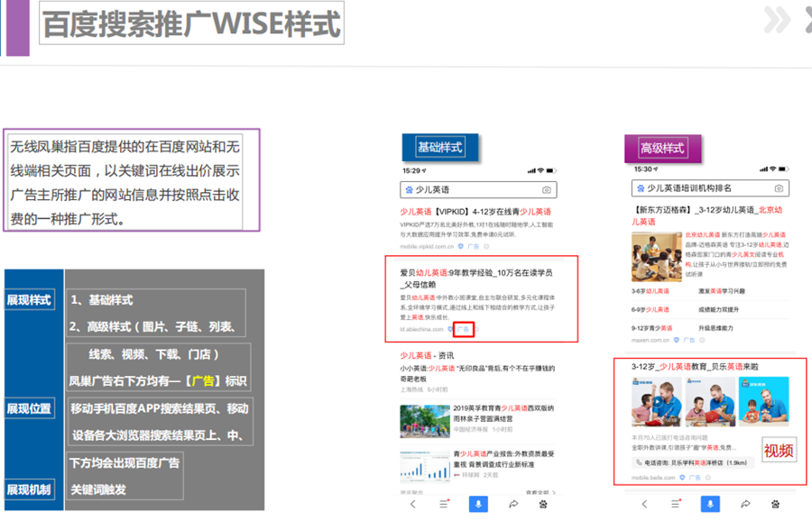Click the 少儿英语培训机构排名 search field
This screenshot has width=812, height=521.
point(697,188)
